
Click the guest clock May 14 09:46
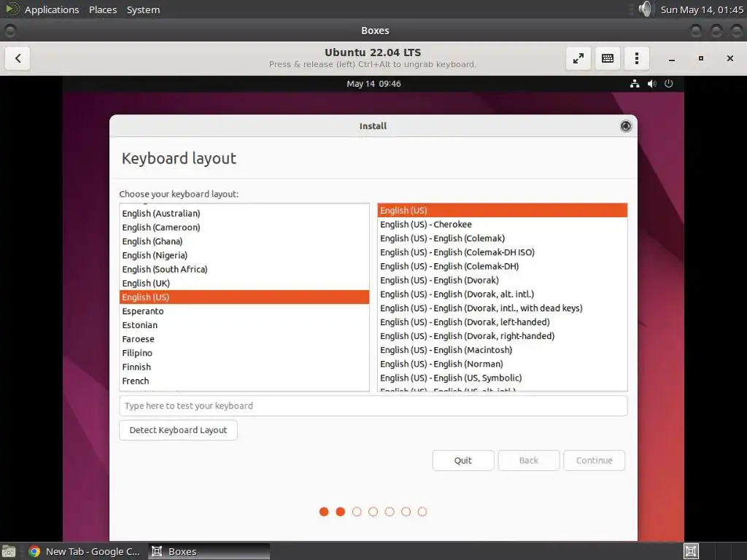(373, 84)
